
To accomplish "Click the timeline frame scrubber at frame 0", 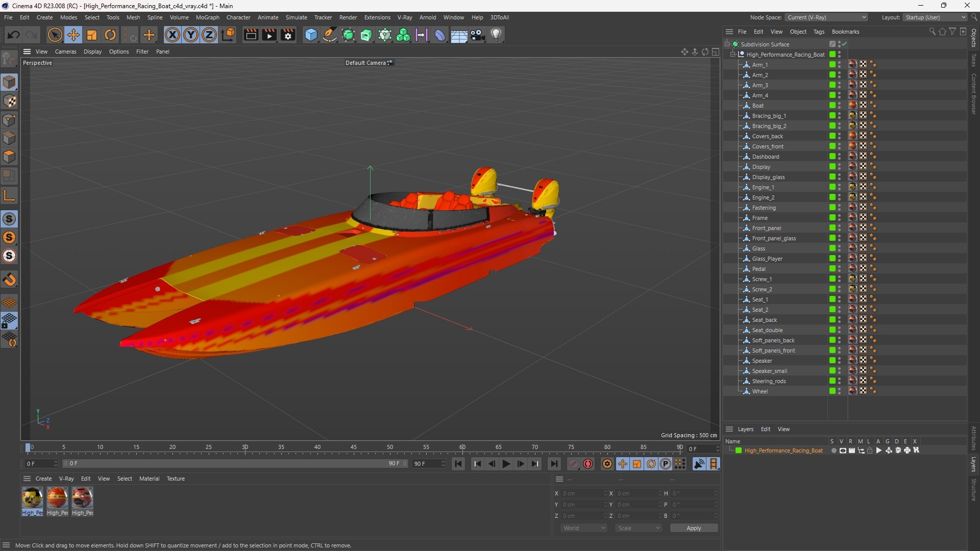I will 28,448.
